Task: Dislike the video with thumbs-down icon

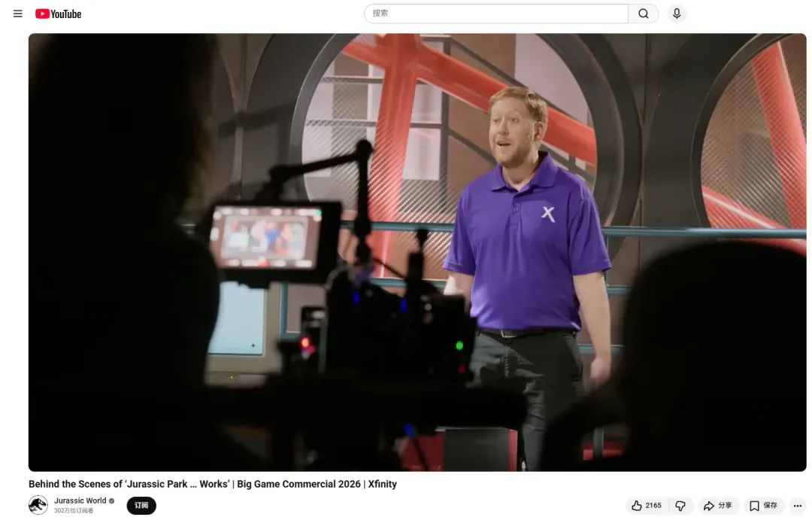Action: coord(680,506)
